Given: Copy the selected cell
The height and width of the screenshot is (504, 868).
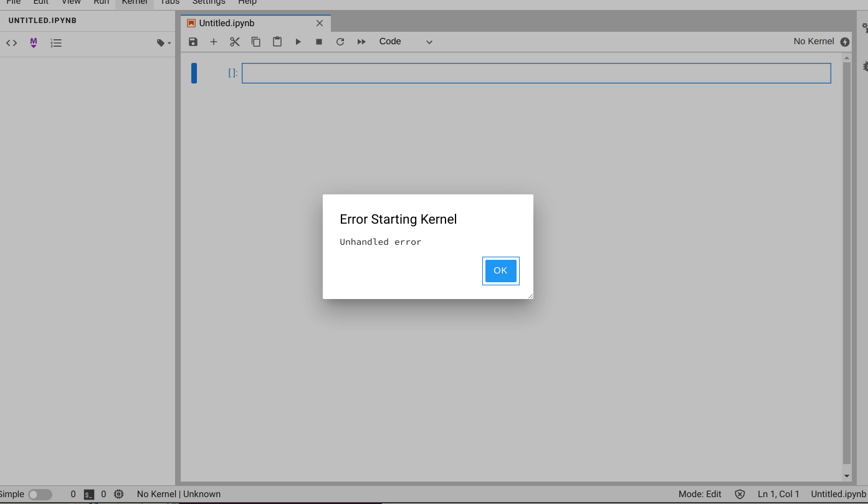Looking at the screenshot, I should point(255,41).
